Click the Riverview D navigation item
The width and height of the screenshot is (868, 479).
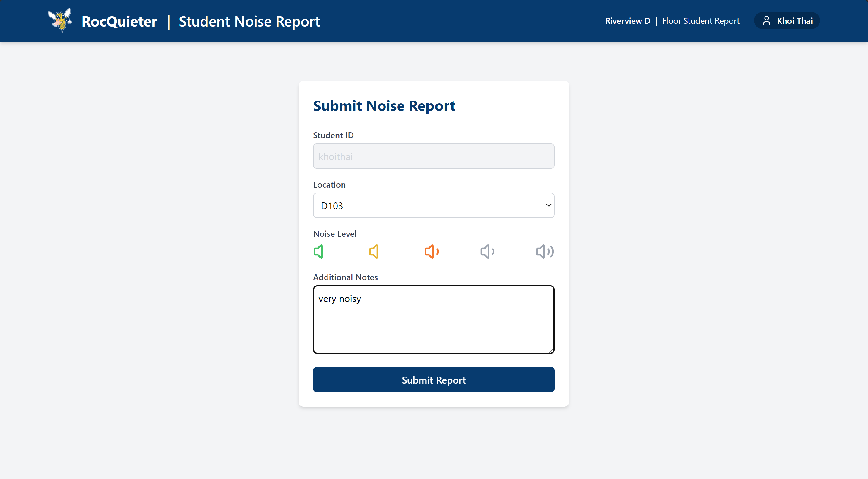click(x=627, y=21)
